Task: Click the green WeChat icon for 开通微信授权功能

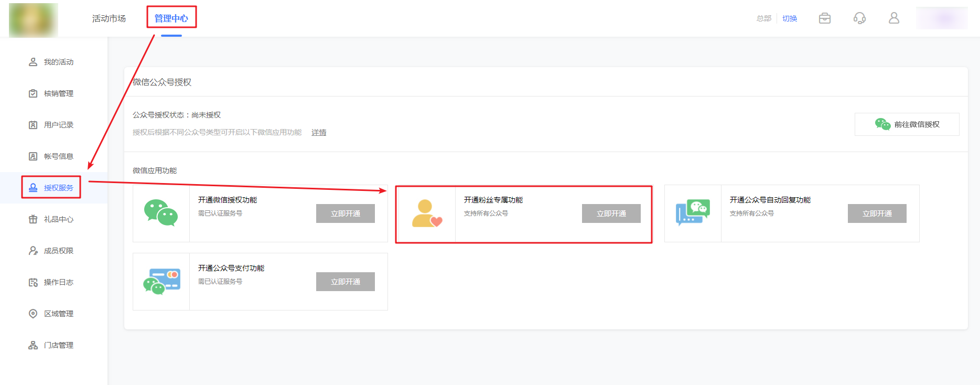Action: (x=161, y=213)
